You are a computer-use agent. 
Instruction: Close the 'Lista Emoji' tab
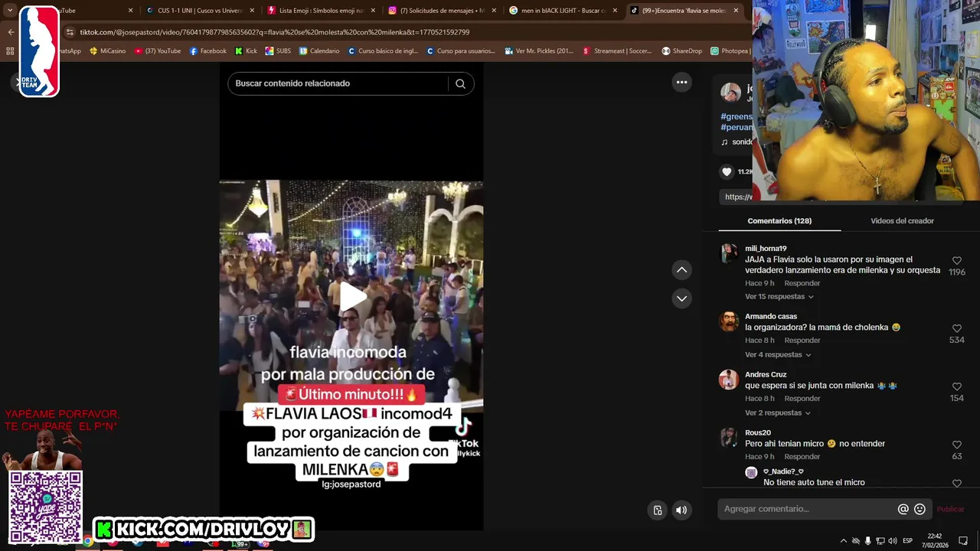pos(373,11)
